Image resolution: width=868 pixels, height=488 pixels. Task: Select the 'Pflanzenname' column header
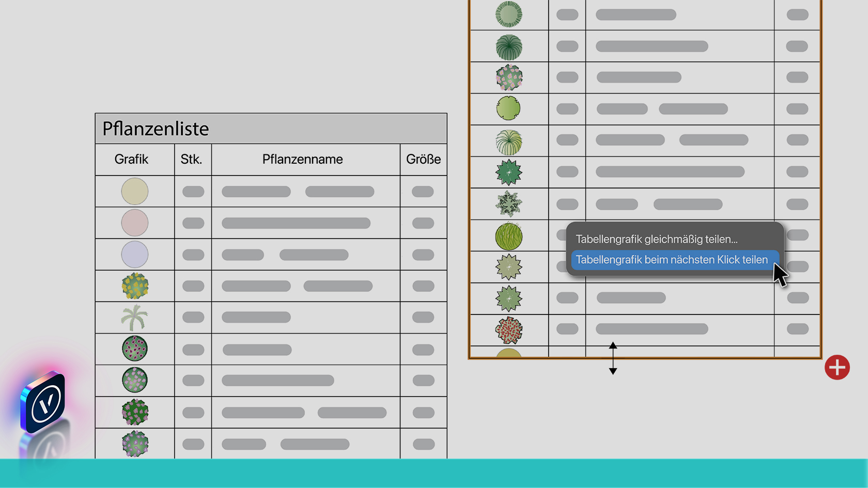(x=302, y=160)
